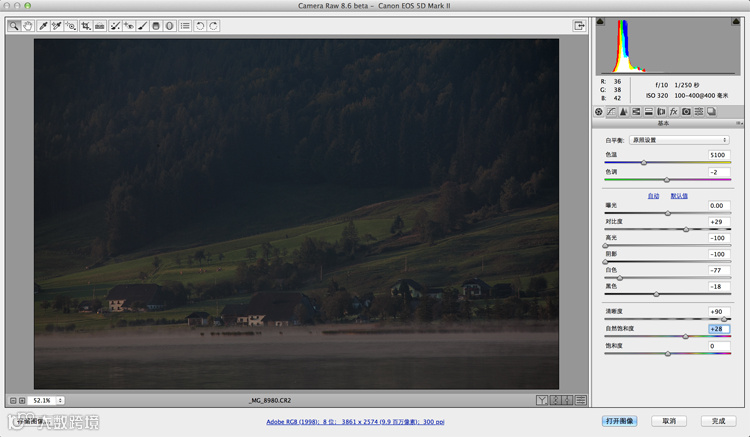Select the Spot Removal tool
Viewport: 750px width, 437px height.
[115, 26]
